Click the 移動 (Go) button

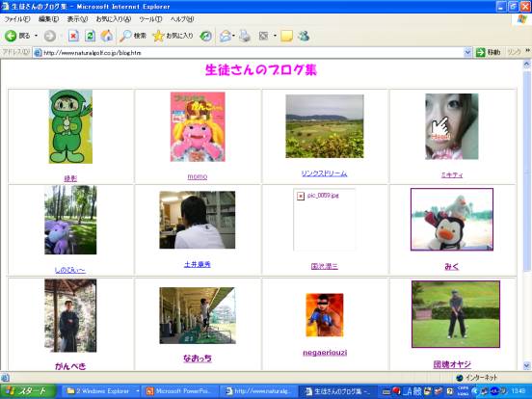click(x=489, y=52)
